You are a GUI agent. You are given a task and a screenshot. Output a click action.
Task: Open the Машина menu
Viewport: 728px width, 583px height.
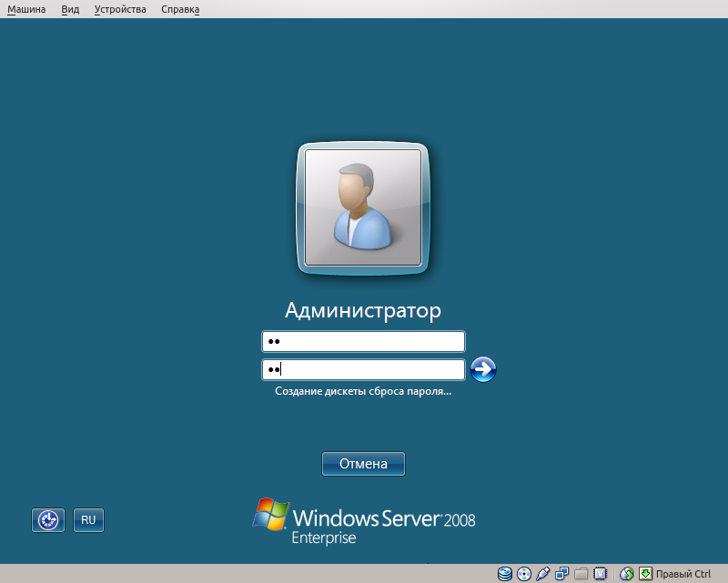tap(26, 8)
